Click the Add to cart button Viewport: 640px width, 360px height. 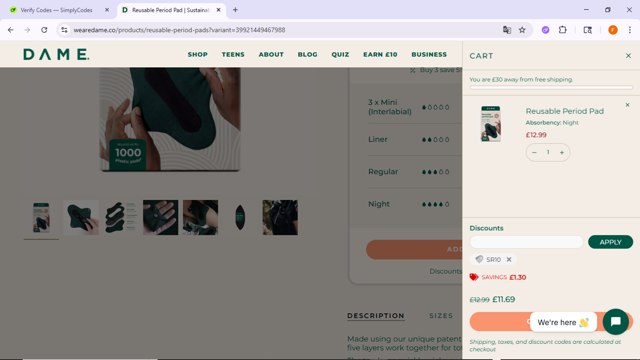[x=414, y=249]
